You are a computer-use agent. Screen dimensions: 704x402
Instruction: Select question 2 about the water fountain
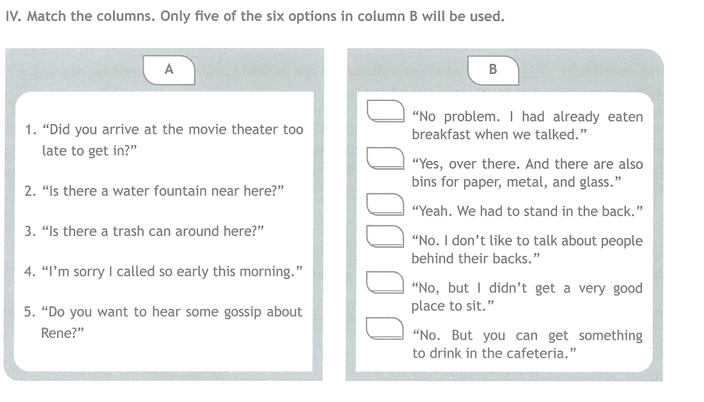point(154,191)
